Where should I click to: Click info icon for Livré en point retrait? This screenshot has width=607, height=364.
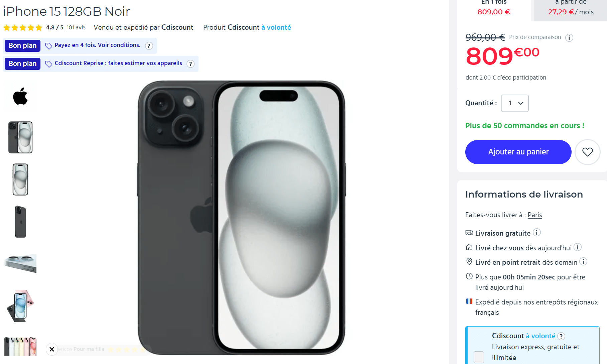583,262
